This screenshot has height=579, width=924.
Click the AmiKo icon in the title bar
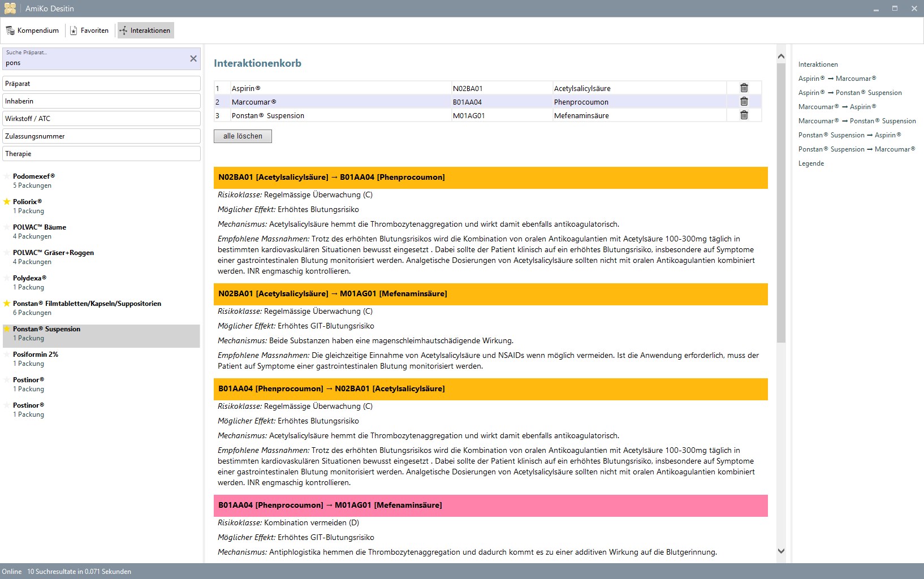(x=10, y=8)
